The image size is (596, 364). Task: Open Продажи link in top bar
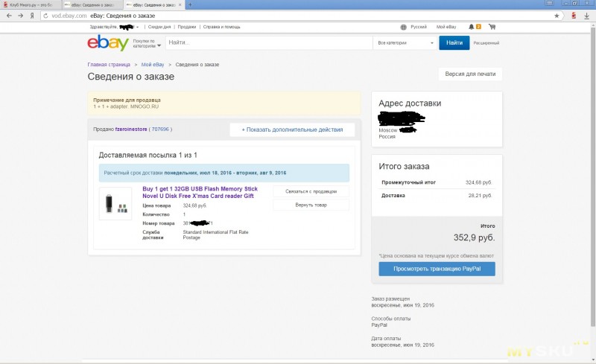[187, 27]
